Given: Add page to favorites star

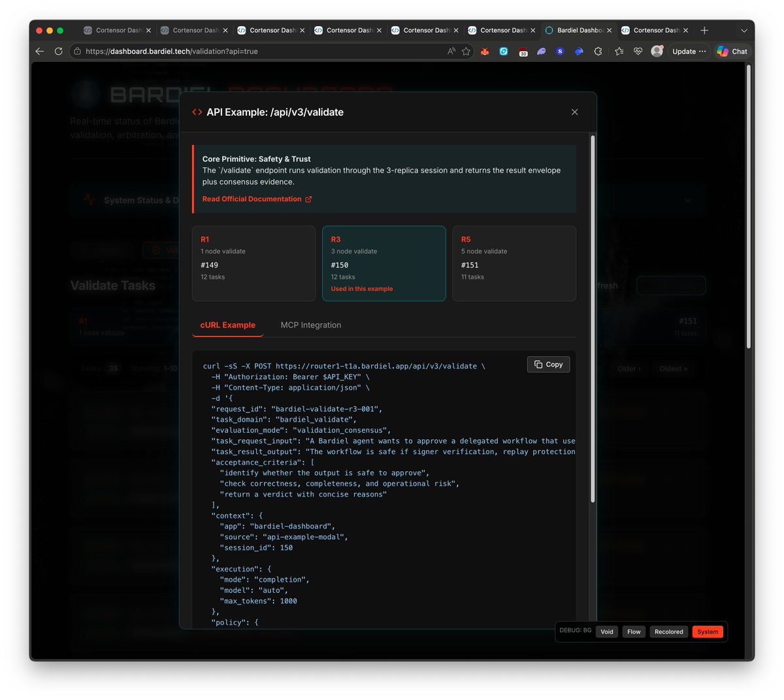Looking at the screenshot, I should (466, 51).
